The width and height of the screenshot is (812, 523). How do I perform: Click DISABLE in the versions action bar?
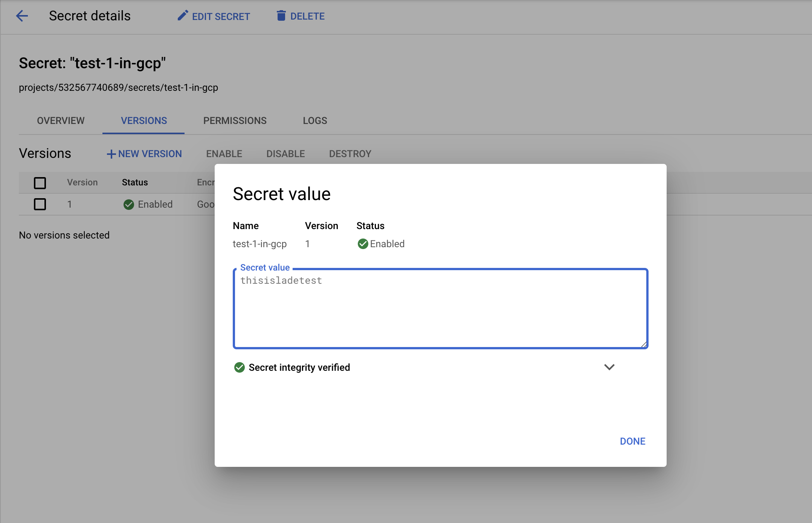pyautogui.click(x=285, y=154)
